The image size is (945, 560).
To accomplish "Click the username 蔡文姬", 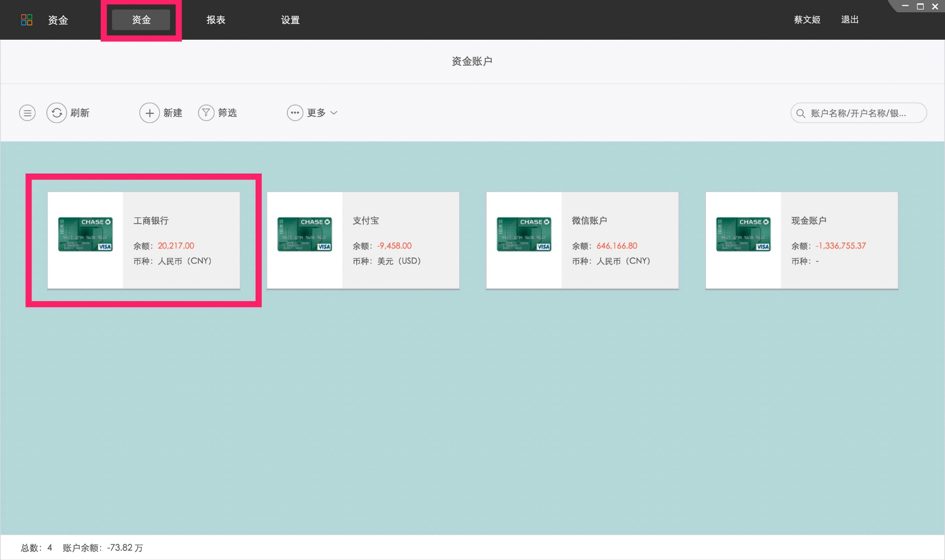I will tap(807, 20).
